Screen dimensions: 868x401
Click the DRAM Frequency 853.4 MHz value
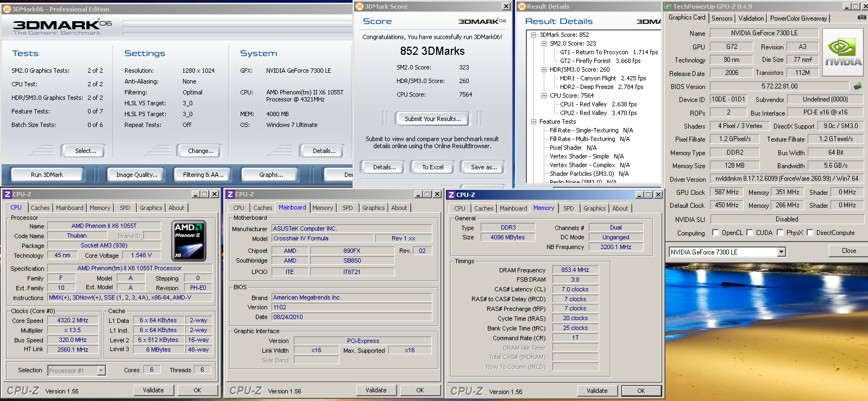575,270
